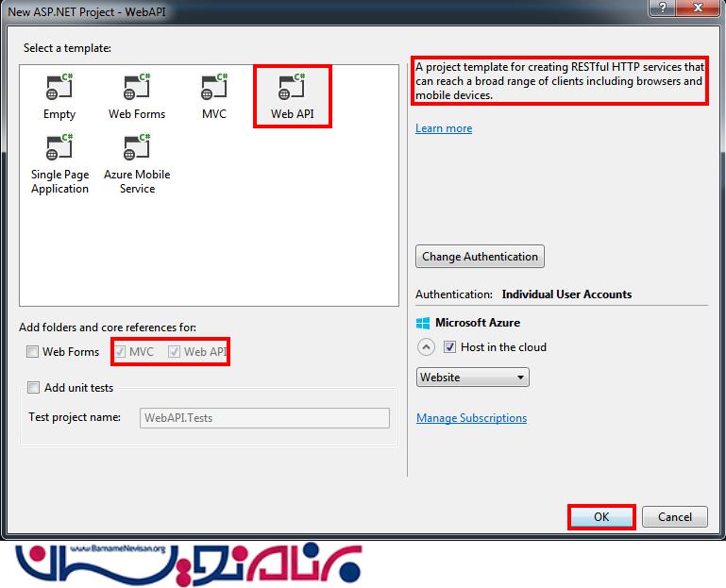Enable the Web Forms folders checkbox
This screenshot has height=588, width=726.
pos(32,352)
